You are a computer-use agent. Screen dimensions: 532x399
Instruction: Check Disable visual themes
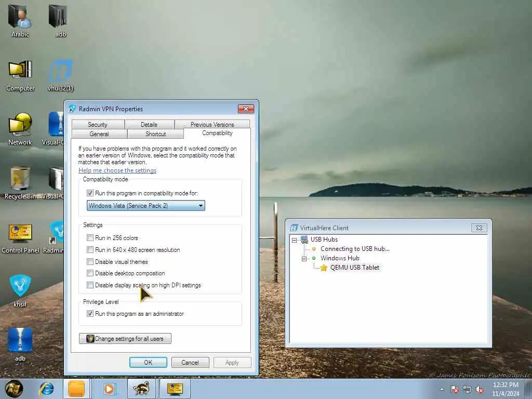point(90,262)
